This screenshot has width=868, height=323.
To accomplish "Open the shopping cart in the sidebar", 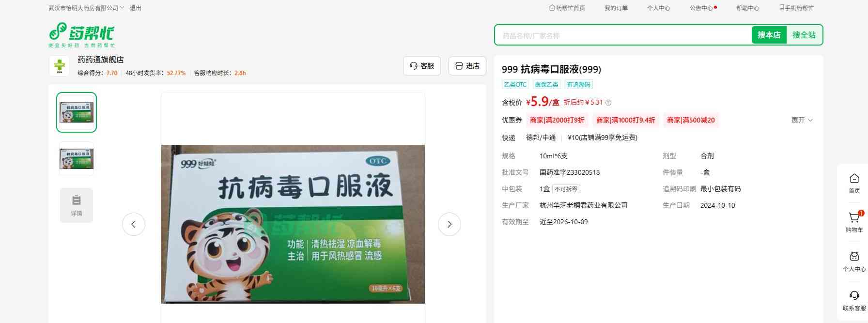I will (854, 221).
